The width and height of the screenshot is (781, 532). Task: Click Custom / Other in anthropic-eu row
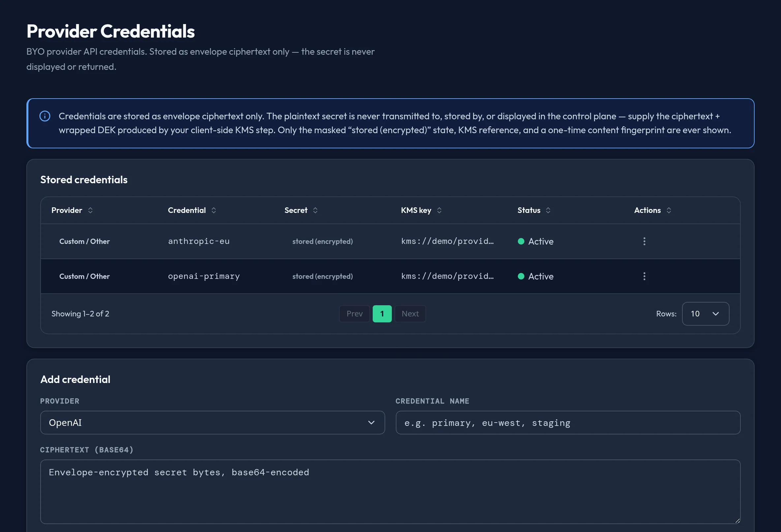pyautogui.click(x=84, y=242)
